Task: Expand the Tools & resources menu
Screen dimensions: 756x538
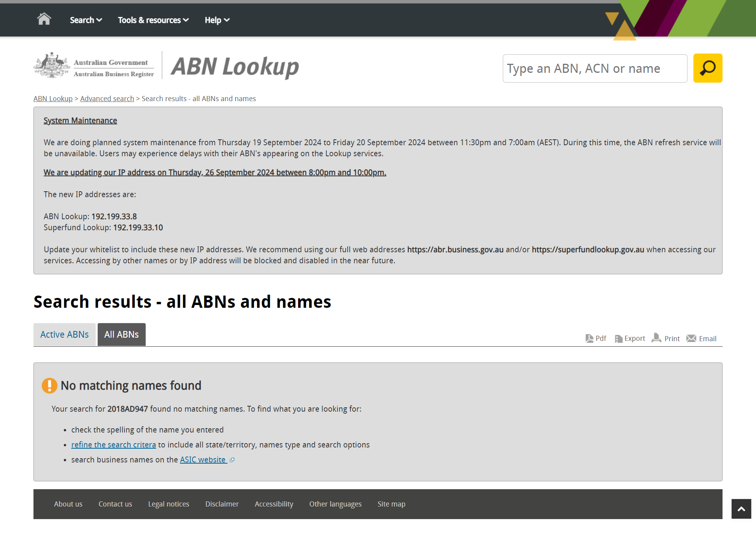Action: click(153, 20)
